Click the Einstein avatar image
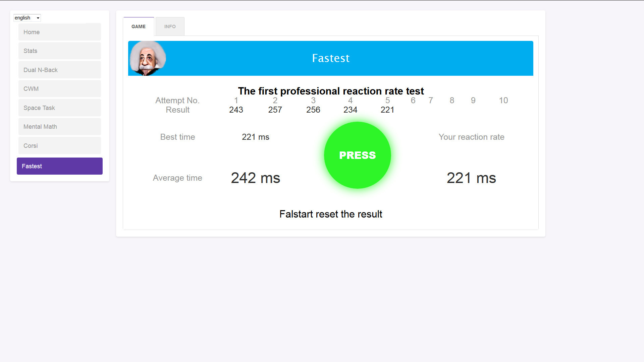Viewport: 644px width, 362px height. click(x=148, y=58)
